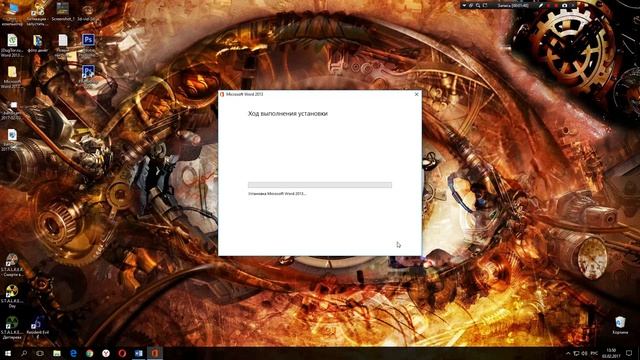Screen dimensions: 640x360
Task: Close the Microsoft Word 2013 installer window
Action: tap(416, 94)
